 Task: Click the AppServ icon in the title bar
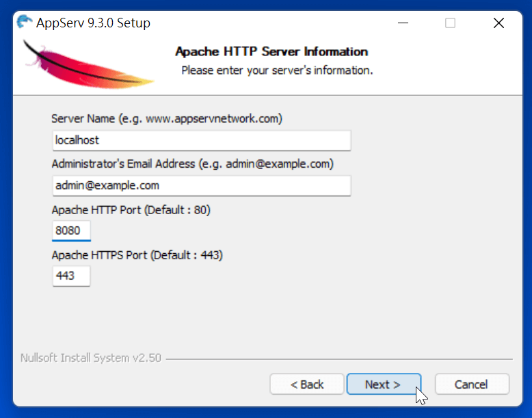(x=24, y=22)
